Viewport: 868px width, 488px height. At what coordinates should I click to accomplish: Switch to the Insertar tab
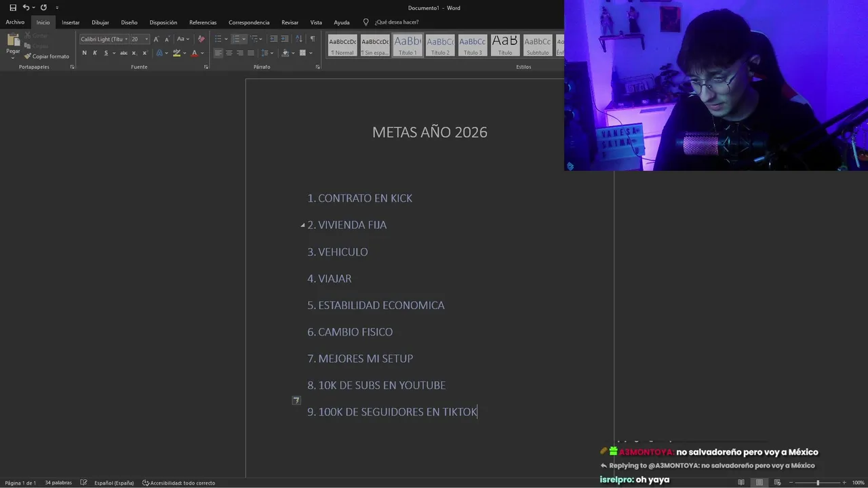point(71,22)
